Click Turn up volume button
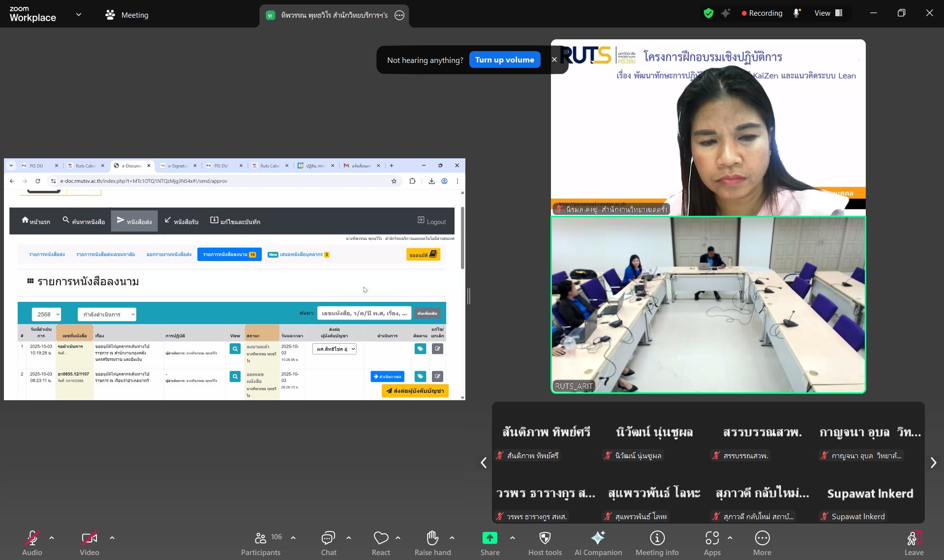Viewport: 944px width, 560px height. (x=504, y=59)
